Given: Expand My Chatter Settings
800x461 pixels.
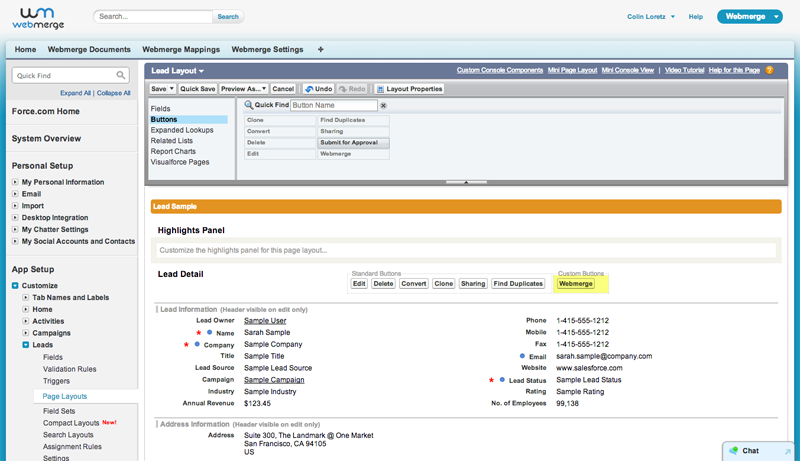Looking at the screenshot, I should (15, 229).
